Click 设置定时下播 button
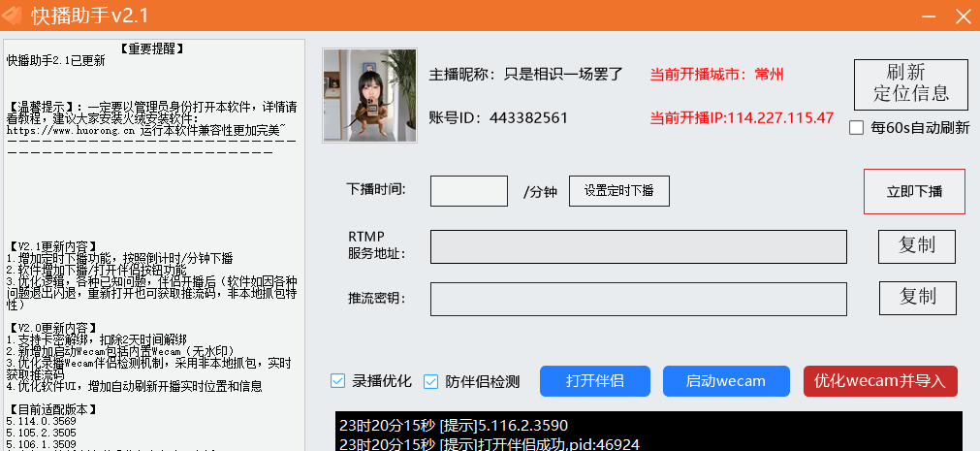Image resolution: width=980 pixels, height=451 pixels. pyautogui.click(x=618, y=191)
